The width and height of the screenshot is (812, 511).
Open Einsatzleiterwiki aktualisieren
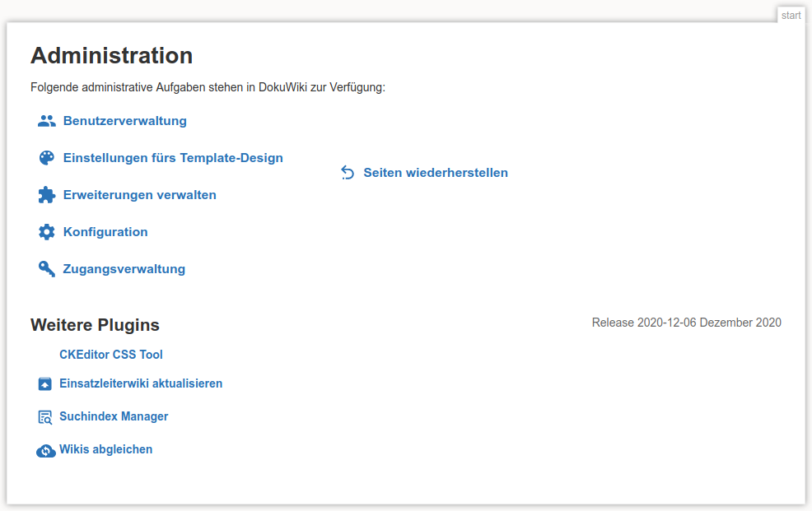[x=140, y=383]
